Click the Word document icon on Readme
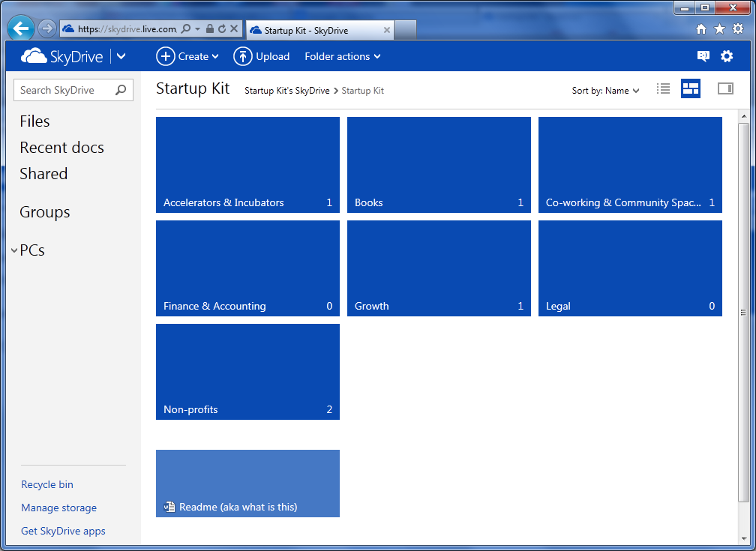756x551 pixels. click(x=169, y=507)
